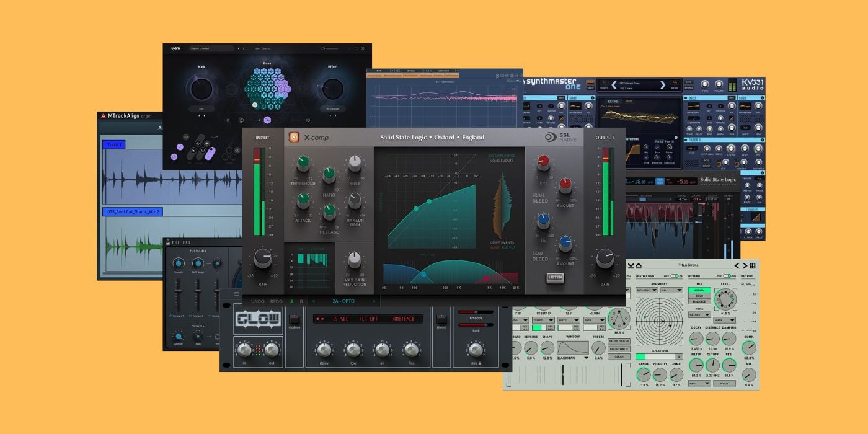Open the grid preset browser icon in Titan Sirens
The width and height of the screenshot is (868, 434).
pyautogui.click(x=753, y=266)
